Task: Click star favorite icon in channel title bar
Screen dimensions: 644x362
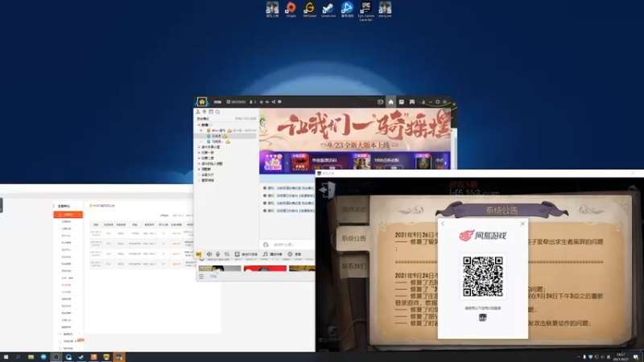Action: pyautogui.click(x=261, y=102)
